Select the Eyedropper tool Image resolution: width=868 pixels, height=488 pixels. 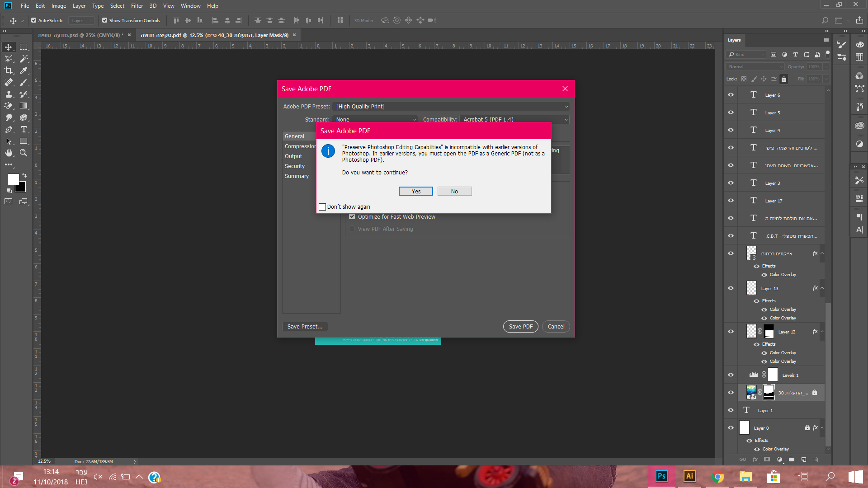[x=24, y=70]
